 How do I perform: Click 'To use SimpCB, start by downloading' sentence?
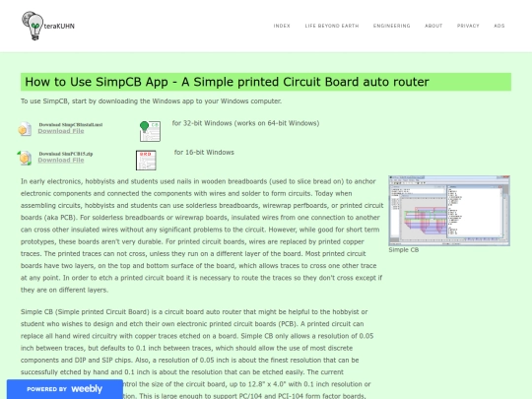(152, 101)
